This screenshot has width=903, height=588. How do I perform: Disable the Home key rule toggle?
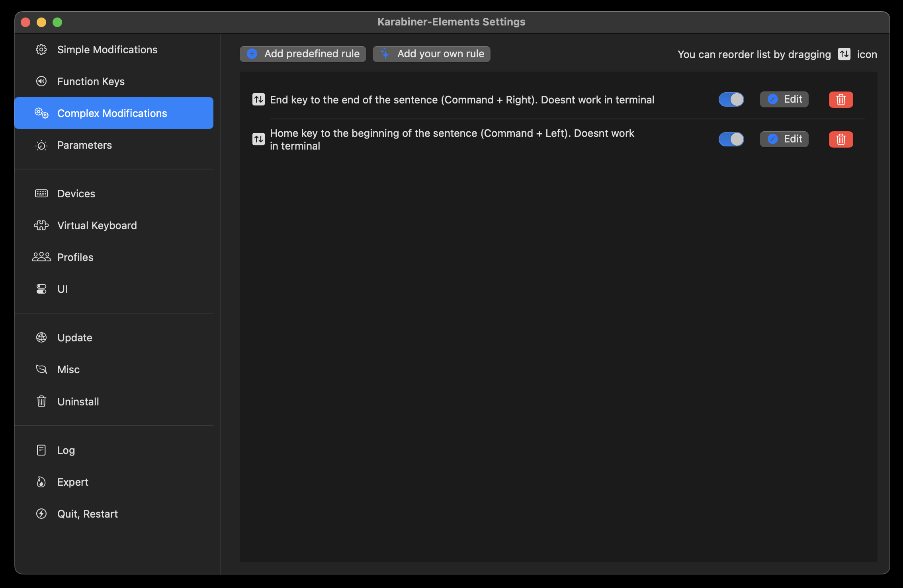pos(731,139)
